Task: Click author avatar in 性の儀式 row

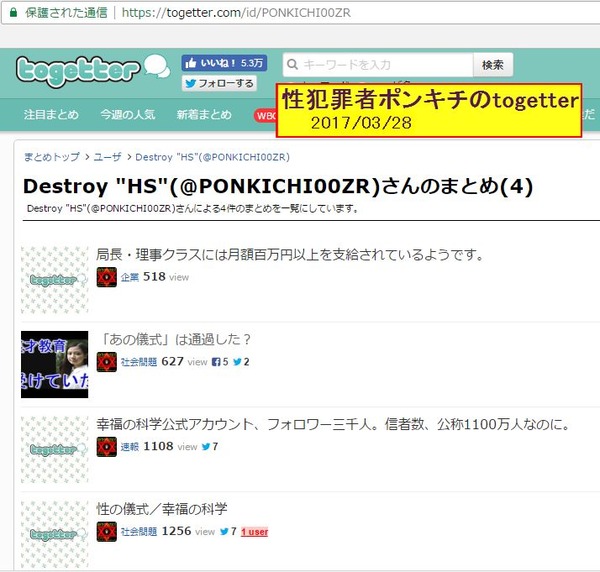Action: coord(106,532)
